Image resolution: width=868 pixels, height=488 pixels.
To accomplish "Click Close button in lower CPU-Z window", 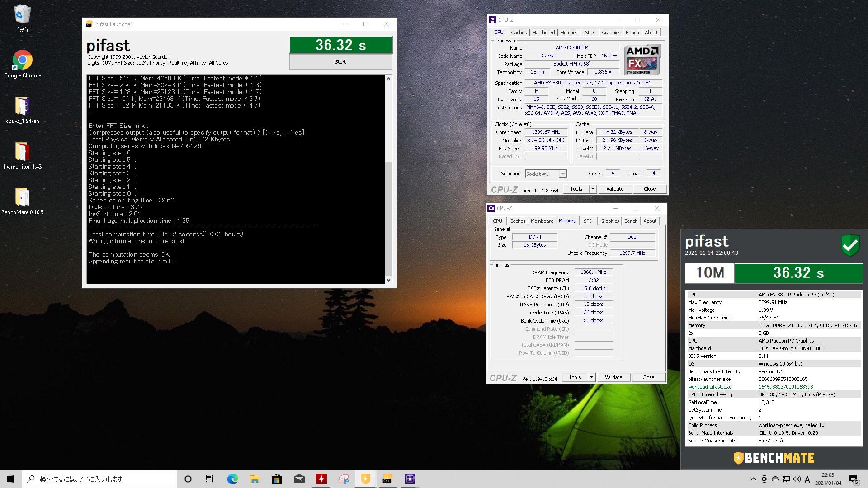I will [x=648, y=377].
